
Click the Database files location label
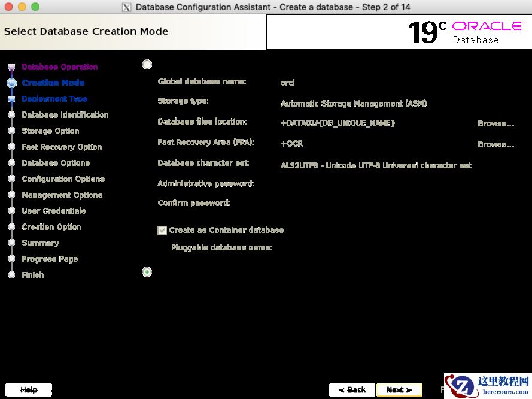pos(202,122)
